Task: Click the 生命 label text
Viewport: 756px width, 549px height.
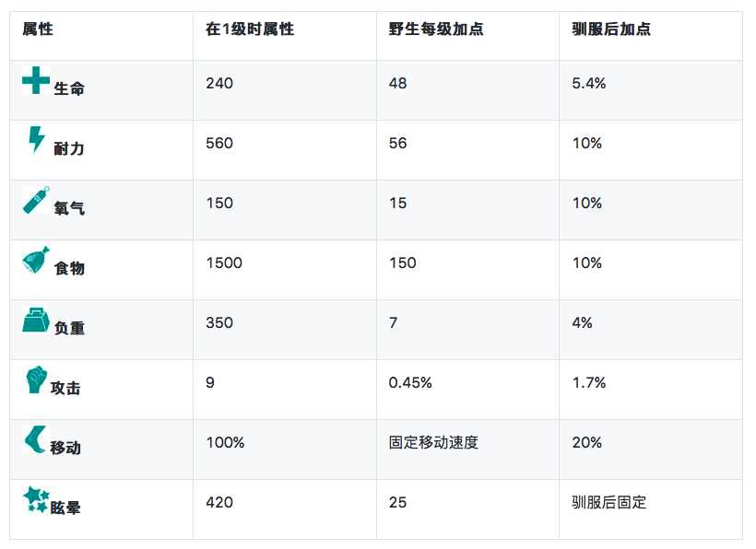Action: point(69,88)
